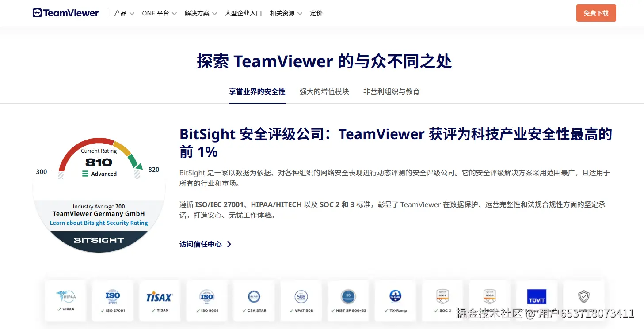The image size is (644, 329).
Task: Open the TX-Ramp certification badge
Action: (395, 300)
